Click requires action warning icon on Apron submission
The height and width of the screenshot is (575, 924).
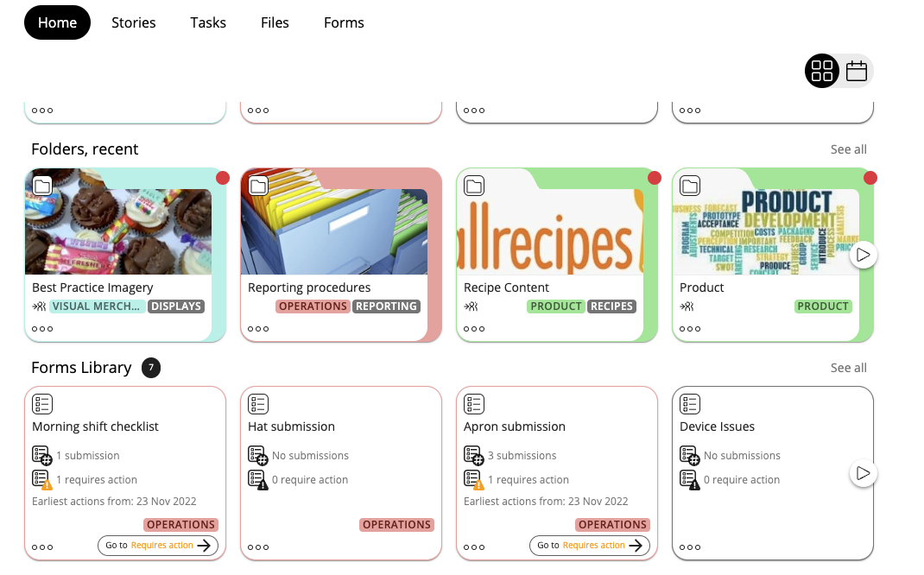click(x=473, y=479)
